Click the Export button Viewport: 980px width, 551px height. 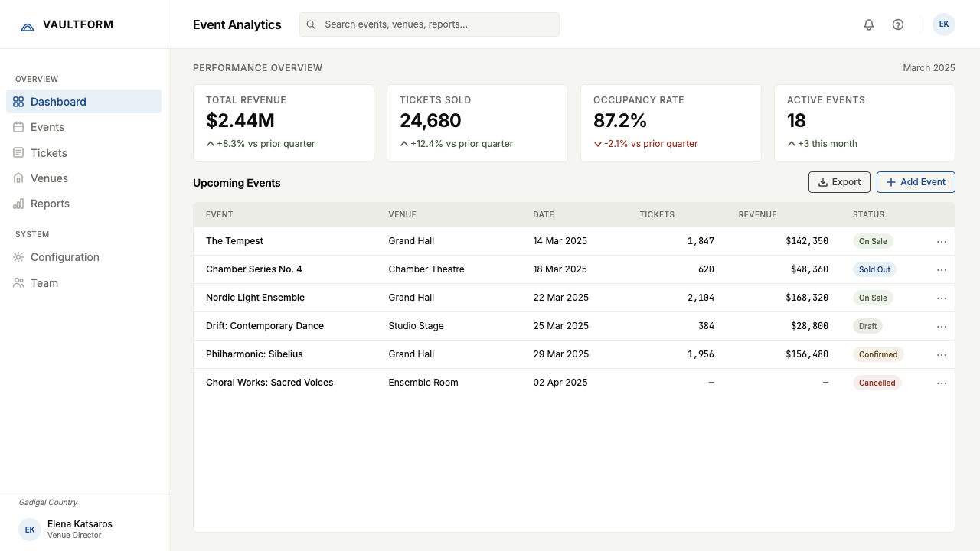click(x=839, y=182)
